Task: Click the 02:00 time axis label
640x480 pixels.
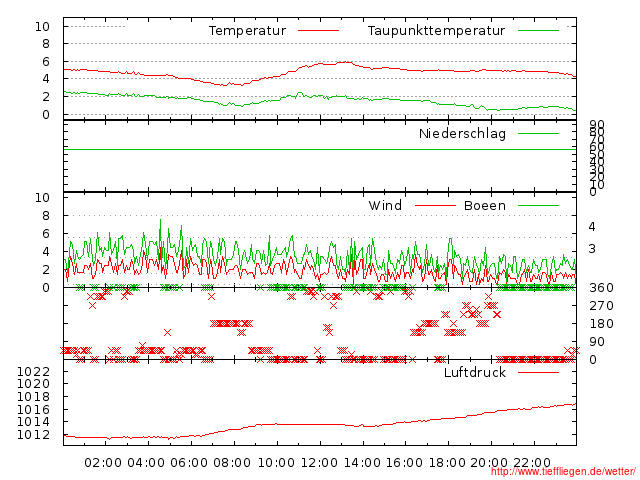Action: (103, 463)
